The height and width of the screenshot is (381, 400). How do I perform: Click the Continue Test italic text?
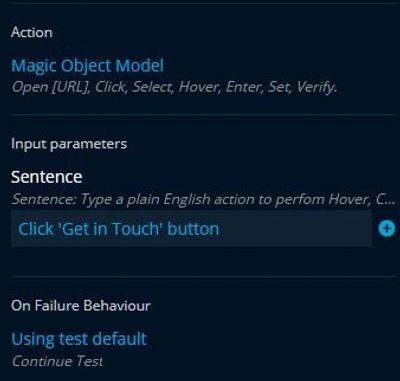click(x=57, y=361)
